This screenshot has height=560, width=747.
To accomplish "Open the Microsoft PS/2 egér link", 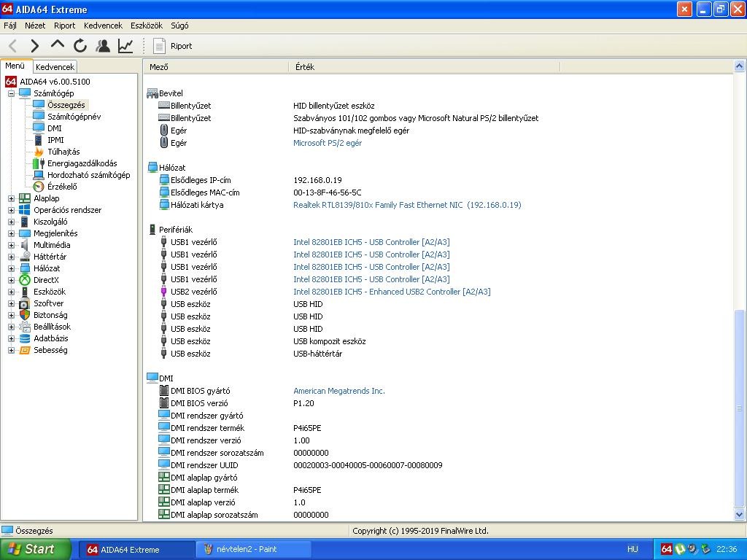I will tap(328, 143).
